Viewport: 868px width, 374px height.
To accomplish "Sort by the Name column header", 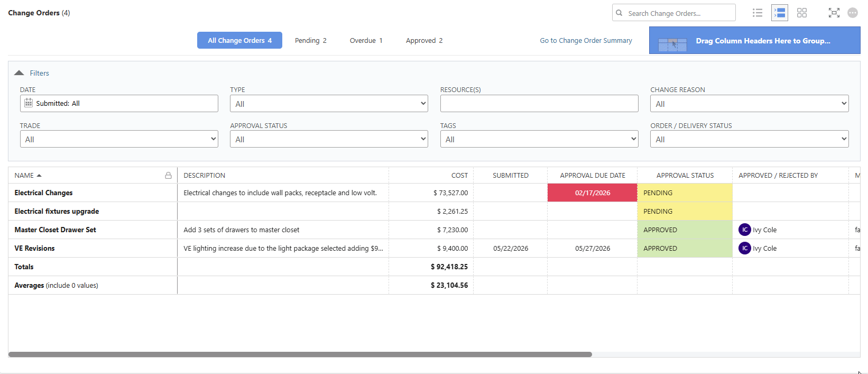I will [24, 175].
